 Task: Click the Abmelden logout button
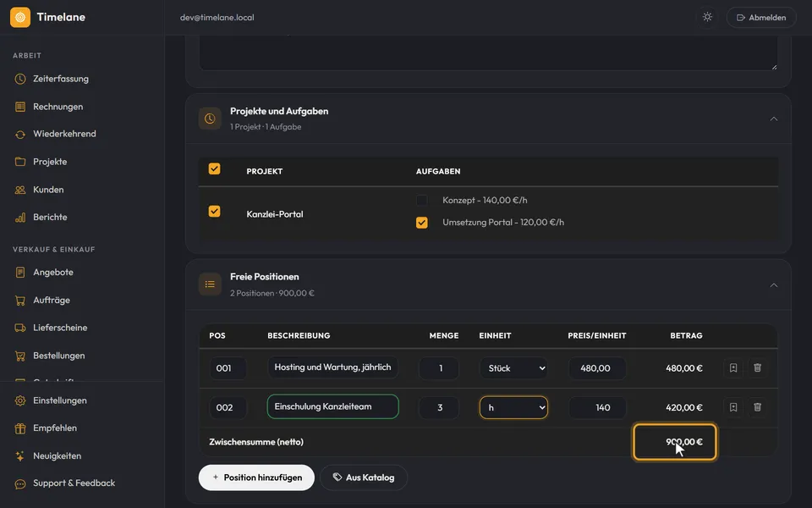coord(761,17)
